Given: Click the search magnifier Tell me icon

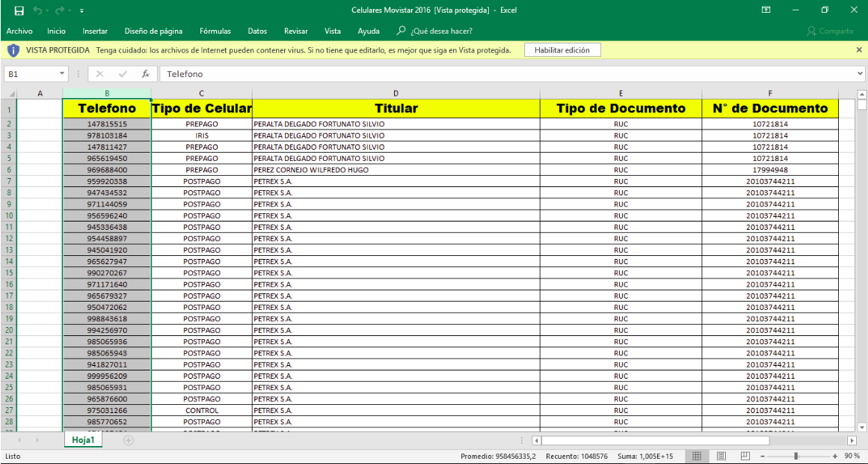Looking at the screenshot, I should (x=401, y=31).
